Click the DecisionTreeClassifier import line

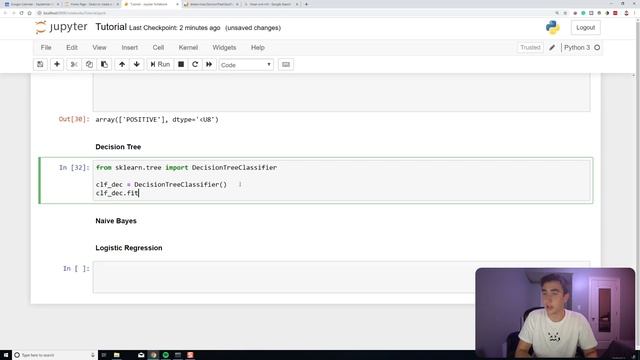pyautogui.click(x=186, y=168)
